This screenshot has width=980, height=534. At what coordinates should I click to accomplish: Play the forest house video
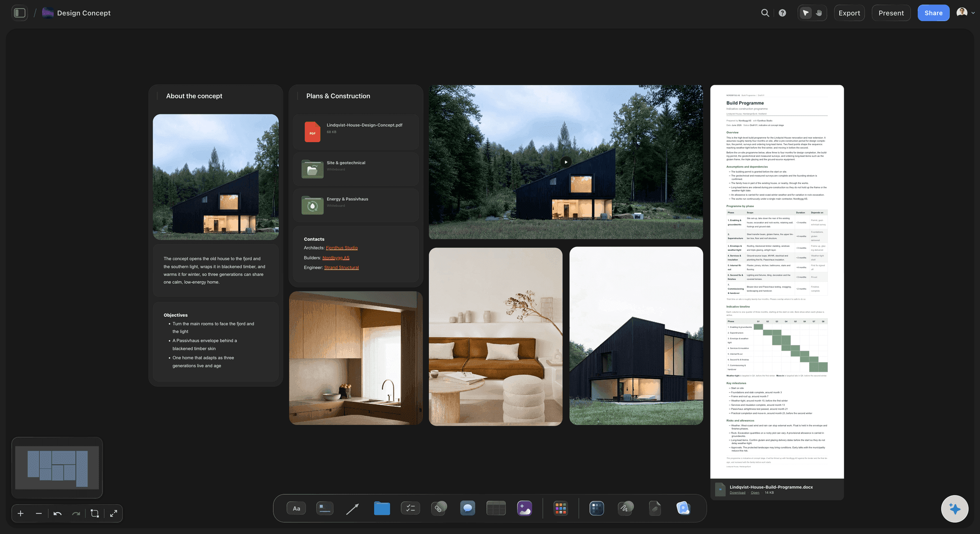tap(566, 162)
